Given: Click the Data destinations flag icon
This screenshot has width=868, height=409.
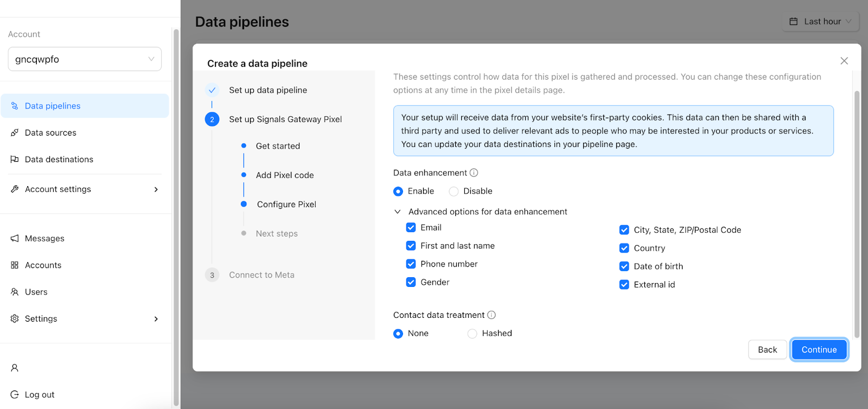Looking at the screenshot, I should tap(15, 159).
